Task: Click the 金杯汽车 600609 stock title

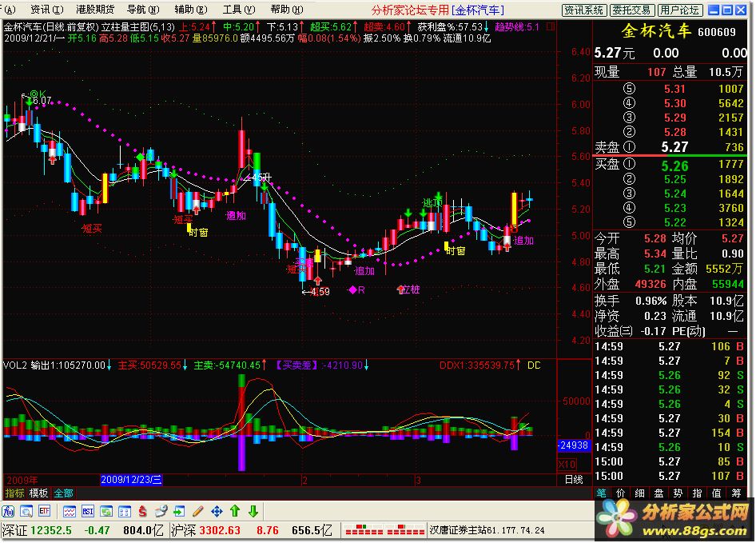Action: click(x=678, y=31)
